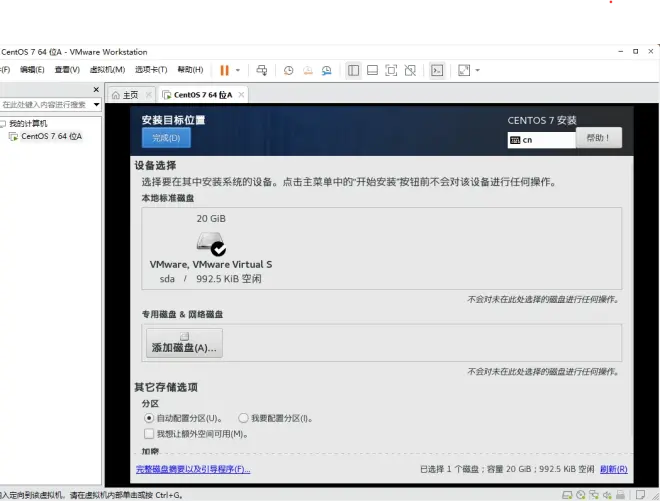This screenshot has height=501, width=660.
Task: Click the Take Snapshot clock icon
Action: (x=288, y=70)
